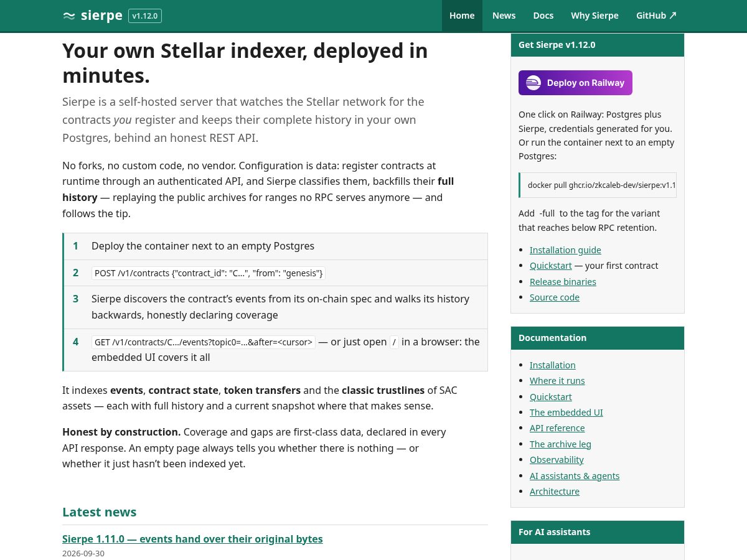Image resolution: width=747 pixels, height=560 pixels.
Task: Click the main headline Your own Stellar indexer
Action: (x=245, y=63)
